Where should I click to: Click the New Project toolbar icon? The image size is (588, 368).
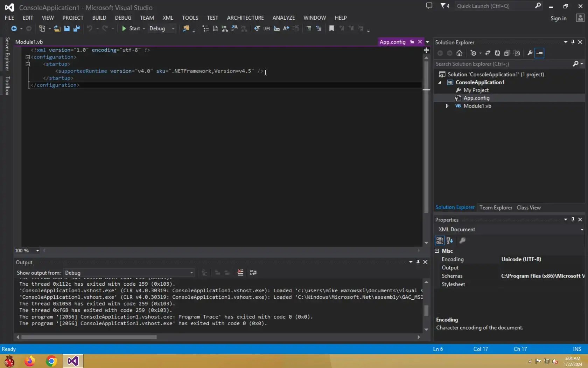pos(42,28)
